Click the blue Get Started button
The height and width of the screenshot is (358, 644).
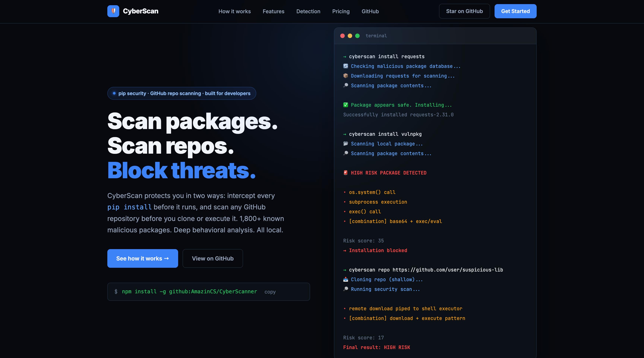(515, 11)
